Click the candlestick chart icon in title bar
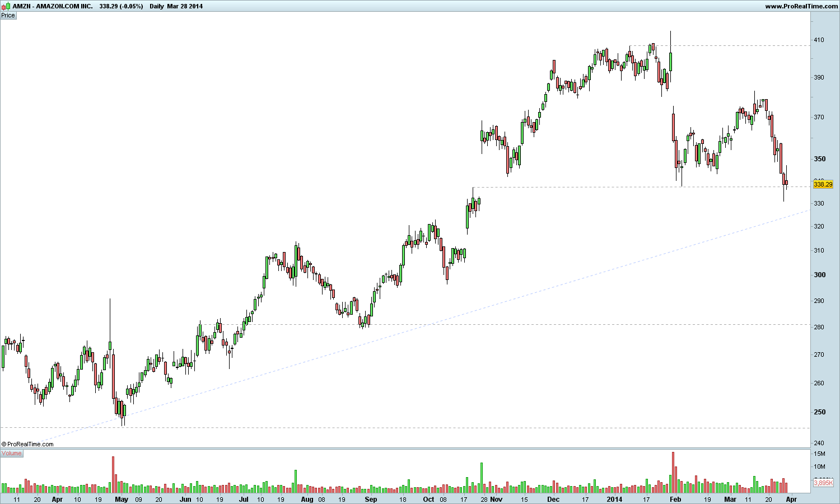This screenshot has width=840, height=504. 6,6
